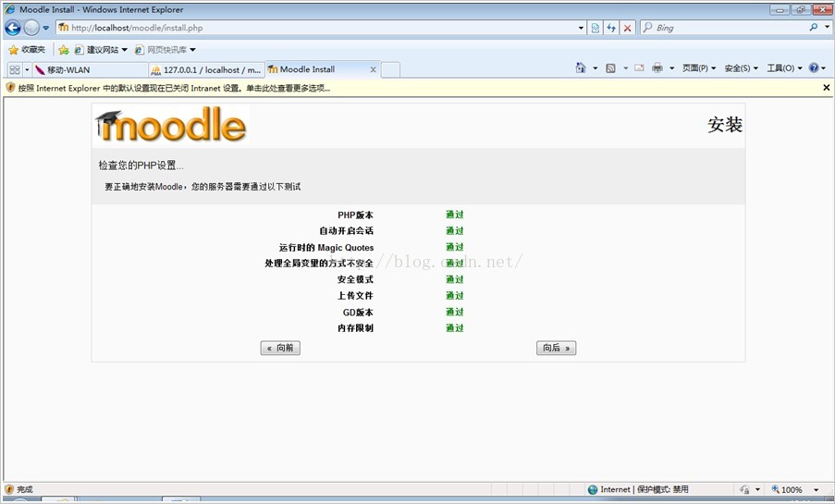This screenshot has width=835, height=504.
Task: Open the 页面(P) page menu
Action: [x=699, y=68]
